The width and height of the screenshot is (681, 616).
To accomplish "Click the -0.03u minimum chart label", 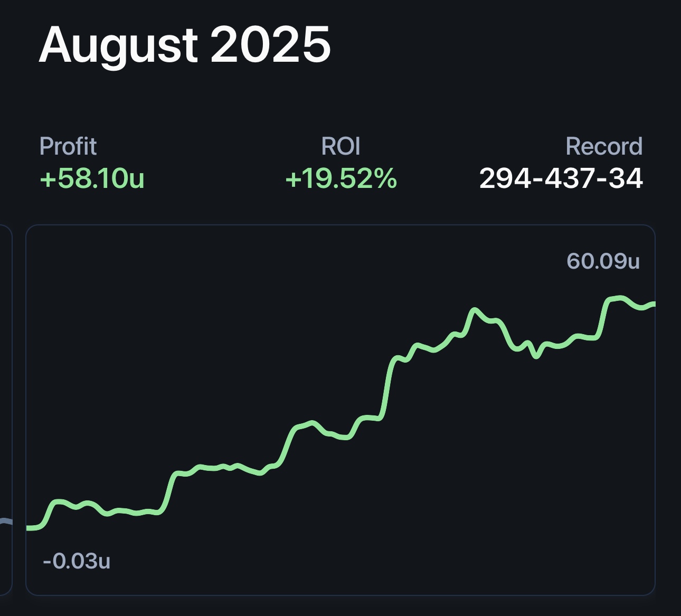I will 77,561.
